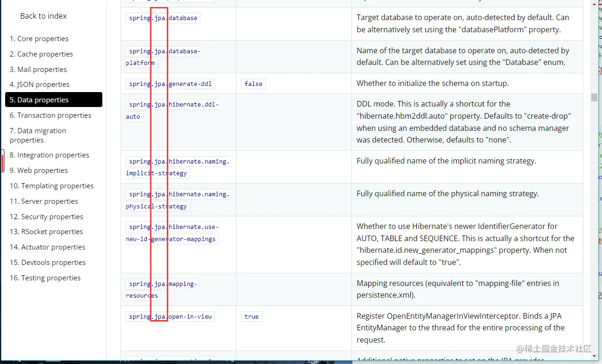Open 15. Devtools properties section

pyautogui.click(x=48, y=263)
